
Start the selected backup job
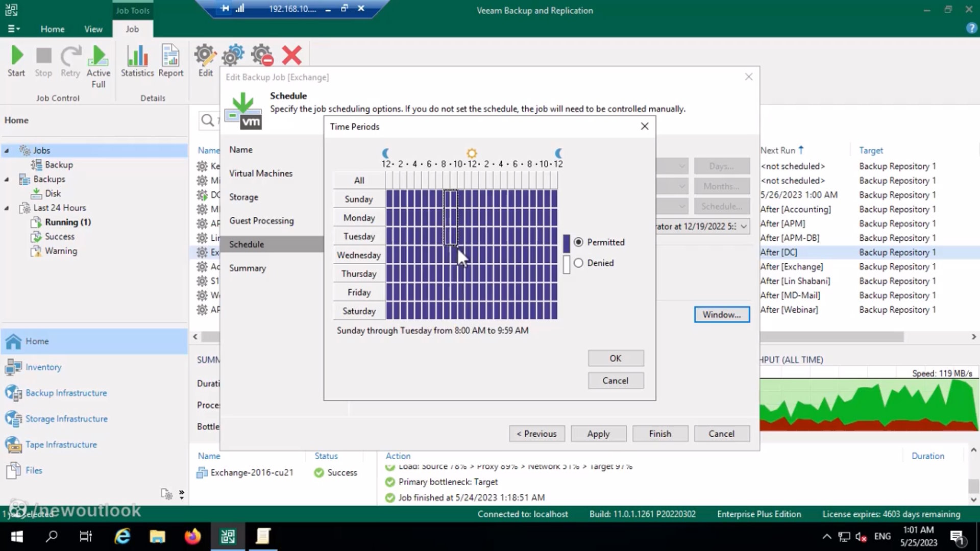click(x=16, y=61)
